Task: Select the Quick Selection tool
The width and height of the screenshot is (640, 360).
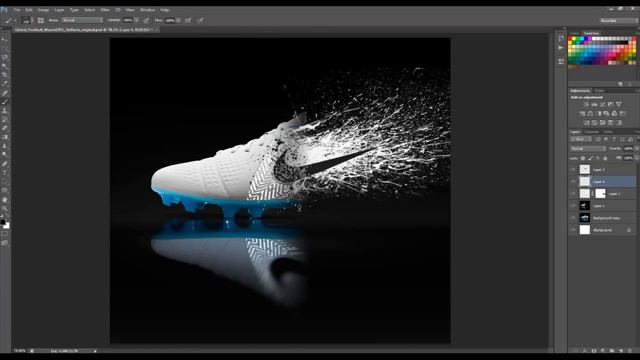Action: coord(5,66)
